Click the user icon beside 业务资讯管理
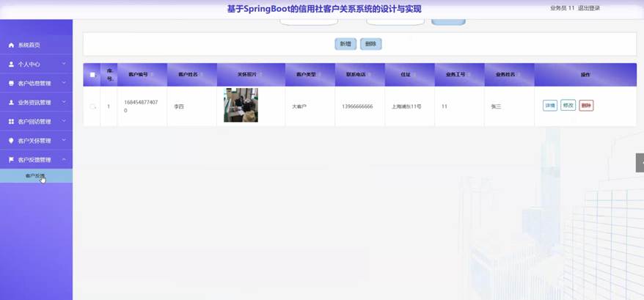Screen dimensions: 644x300 [11, 103]
